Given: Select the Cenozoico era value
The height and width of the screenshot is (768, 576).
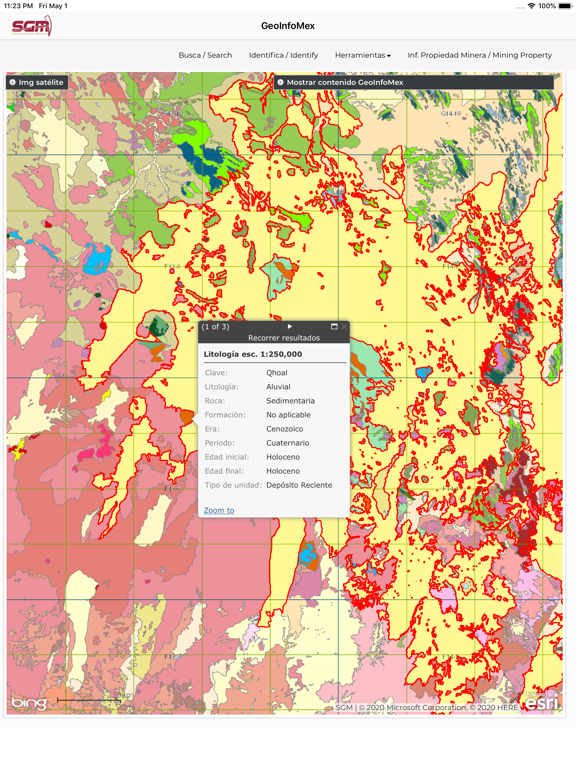Looking at the screenshot, I should tap(285, 429).
